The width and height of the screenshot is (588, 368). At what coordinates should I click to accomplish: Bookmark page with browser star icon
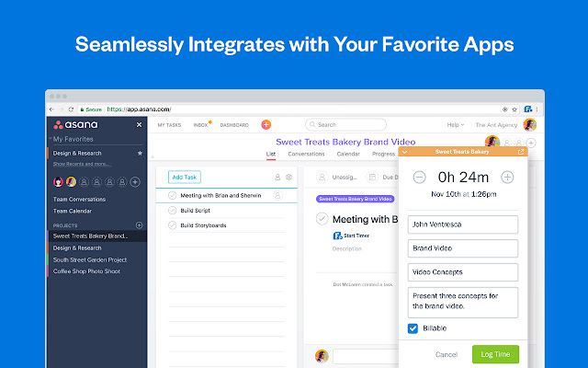[x=514, y=109]
